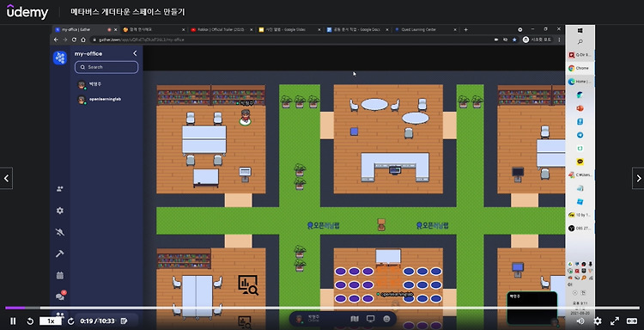Image resolution: width=644 pixels, height=330 pixels.
Task: Switch to Edge Home in the taskbar
Action: pos(579,82)
